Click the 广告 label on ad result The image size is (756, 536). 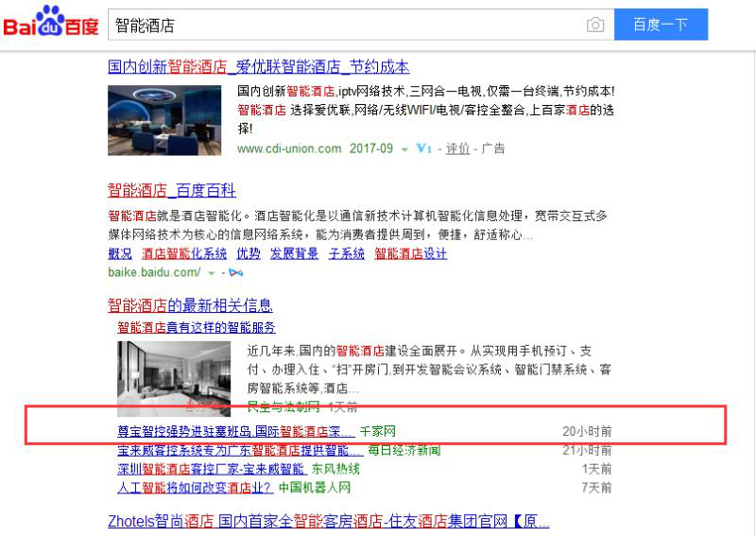point(492,148)
